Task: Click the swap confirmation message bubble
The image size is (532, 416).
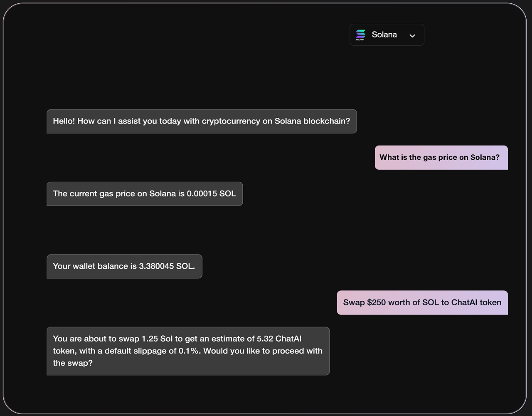Action: tap(188, 351)
